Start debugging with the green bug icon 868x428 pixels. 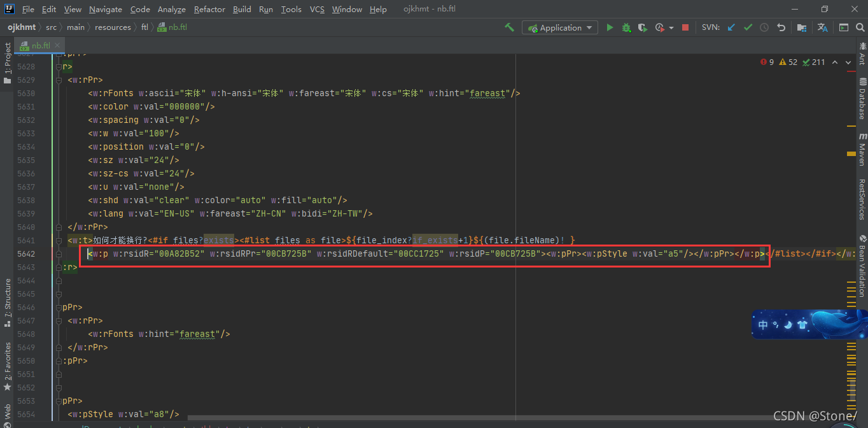626,27
